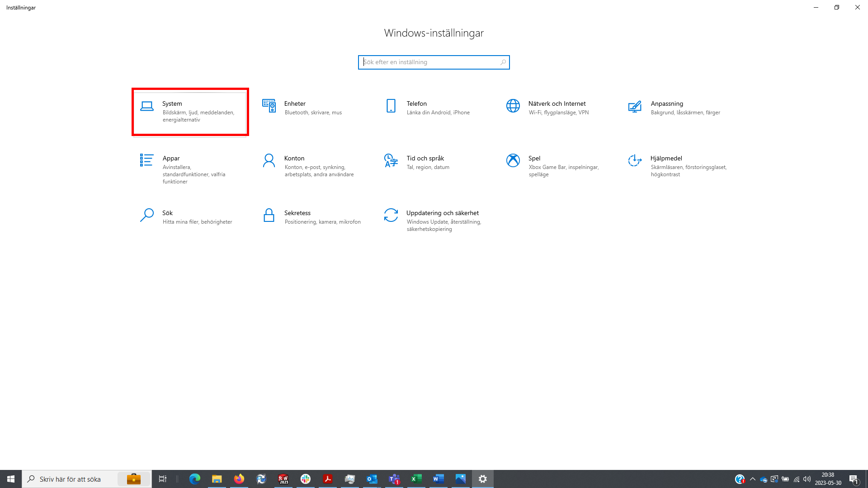This screenshot has height=488, width=868.
Task: Open Microsoft Edge from the taskbar
Action: click(195, 479)
